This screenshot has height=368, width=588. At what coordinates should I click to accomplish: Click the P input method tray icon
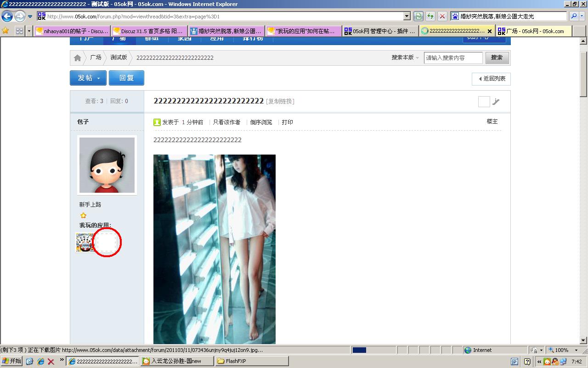click(x=514, y=362)
